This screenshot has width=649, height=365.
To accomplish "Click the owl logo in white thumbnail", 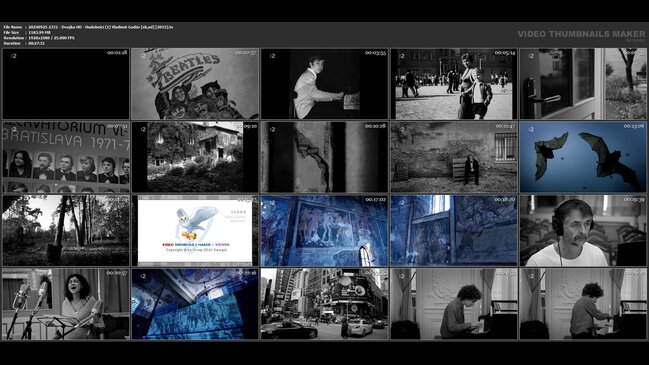I will coord(195,231).
